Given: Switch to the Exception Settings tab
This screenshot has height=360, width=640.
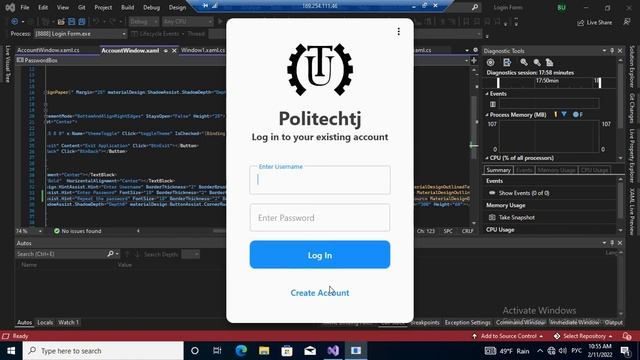Looking at the screenshot, I should [x=467, y=322].
